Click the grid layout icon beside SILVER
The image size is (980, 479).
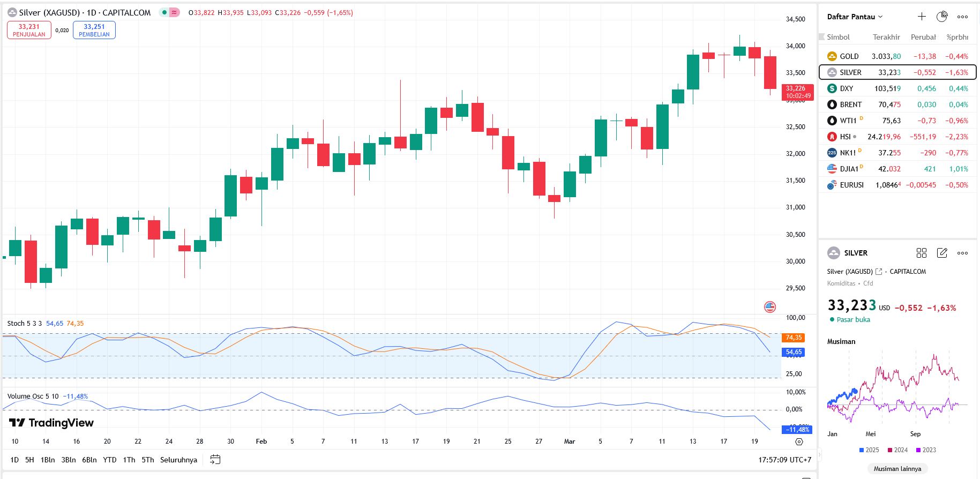click(x=922, y=253)
